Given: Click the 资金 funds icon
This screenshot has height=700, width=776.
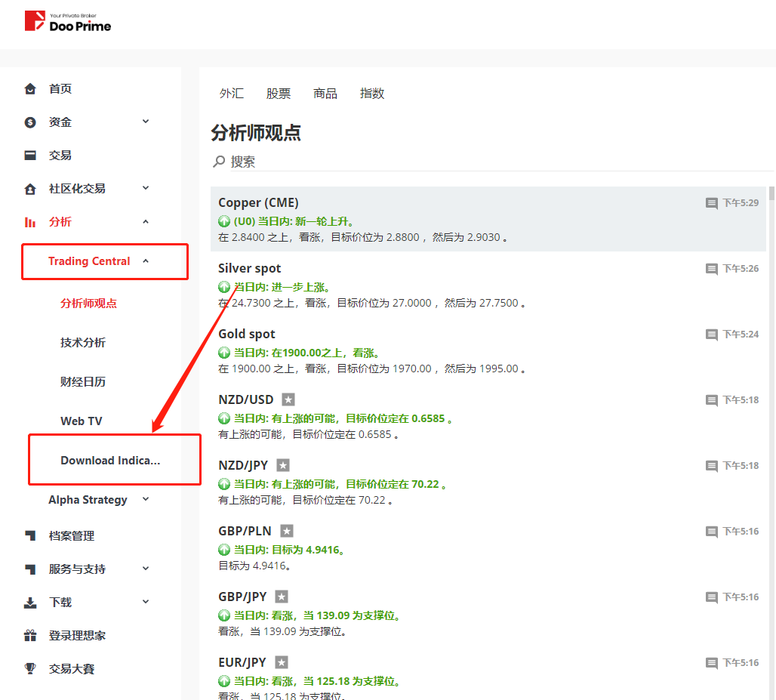Looking at the screenshot, I should point(29,122).
